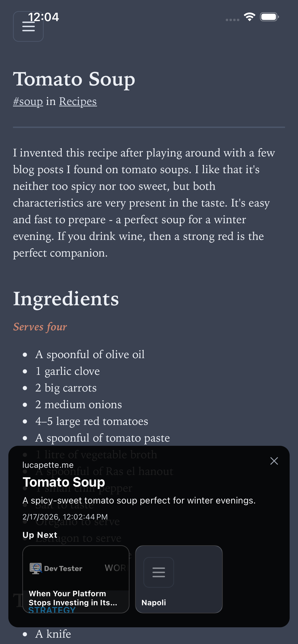Click the X to dismiss the preview card
The width and height of the screenshot is (298, 644).
(x=274, y=461)
